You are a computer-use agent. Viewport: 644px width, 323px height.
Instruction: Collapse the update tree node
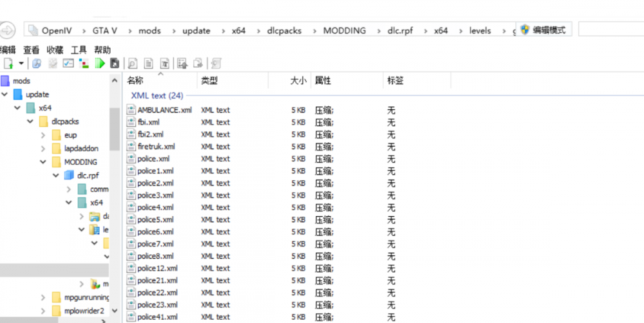tap(5, 95)
